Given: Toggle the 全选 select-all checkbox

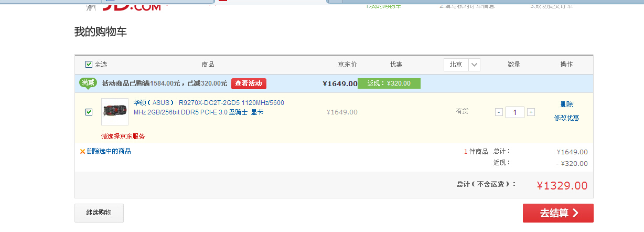Looking at the screenshot, I should coord(89,65).
